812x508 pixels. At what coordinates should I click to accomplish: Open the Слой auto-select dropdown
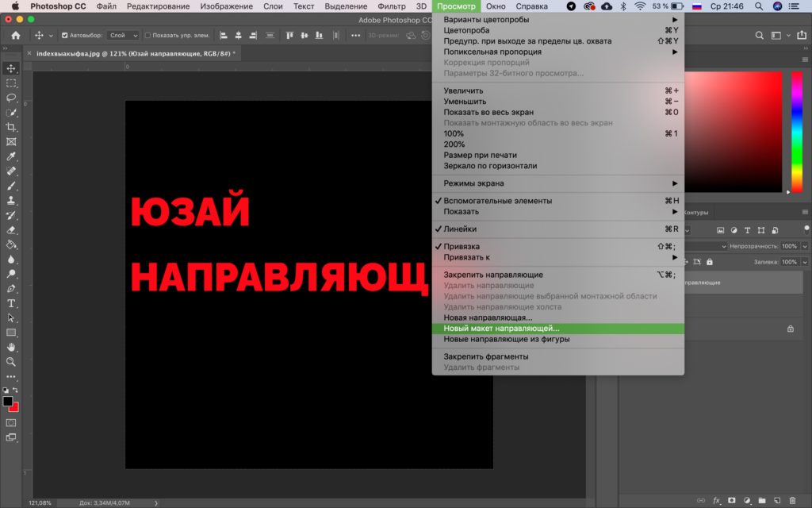coord(124,36)
